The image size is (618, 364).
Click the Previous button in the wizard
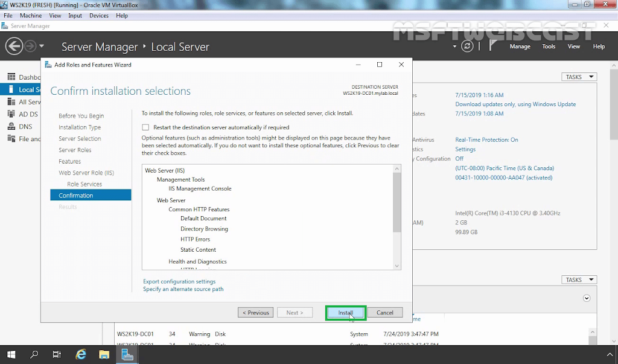[255, 313]
